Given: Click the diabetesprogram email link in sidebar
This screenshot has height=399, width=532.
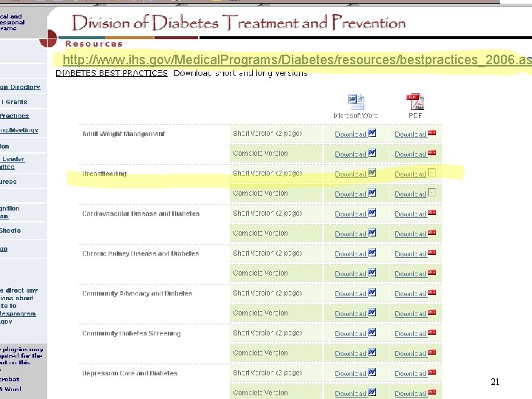Looking at the screenshot, I should pyautogui.click(x=18, y=314).
